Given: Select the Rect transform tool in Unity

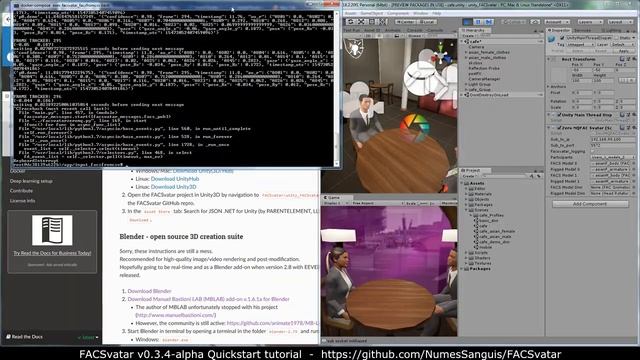Looking at the screenshot, I should pyautogui.click(x=371, y=22).
